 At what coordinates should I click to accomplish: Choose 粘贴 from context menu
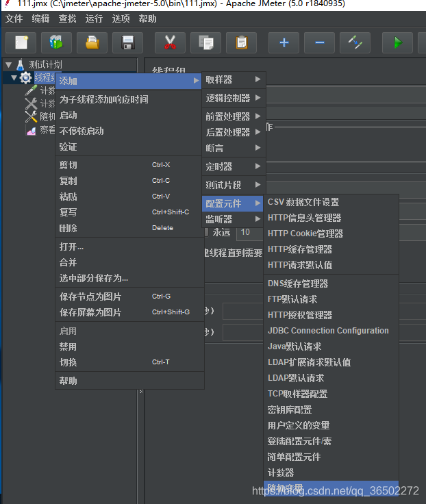129,197
